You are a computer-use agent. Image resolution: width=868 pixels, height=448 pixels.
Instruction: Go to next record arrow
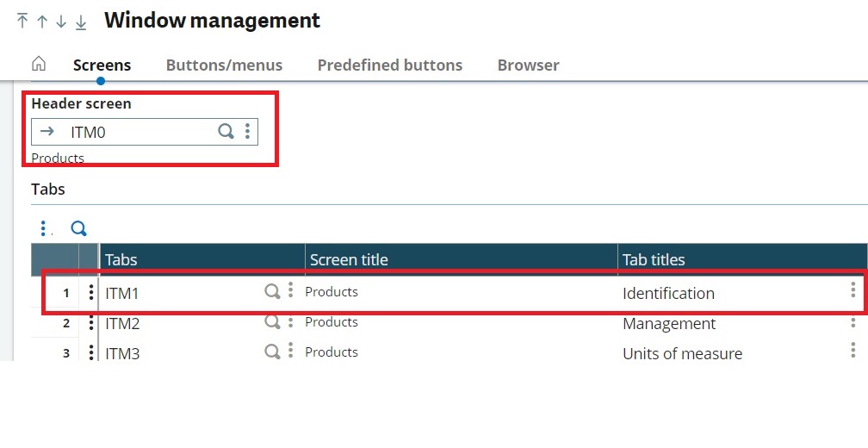(x=61, y=22)
